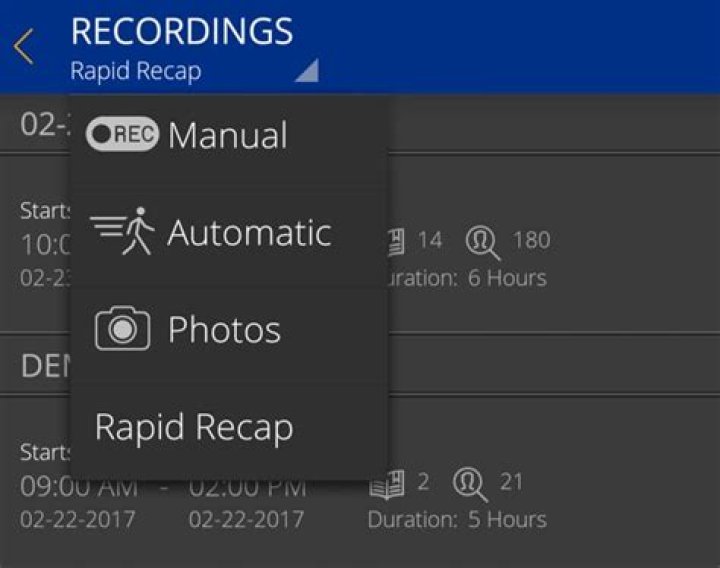This screenshot has width=720, height=568.
Task: Click the RECORDINGS title in header
Action: (182, 31)
